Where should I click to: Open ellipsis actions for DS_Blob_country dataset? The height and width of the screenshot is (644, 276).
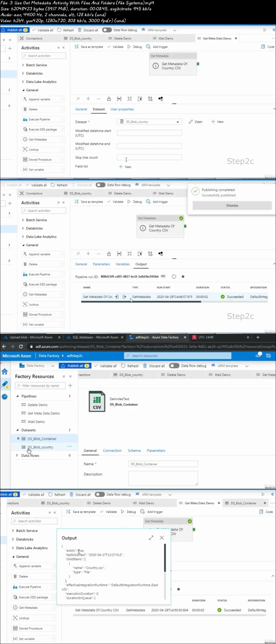coord(70,446)
